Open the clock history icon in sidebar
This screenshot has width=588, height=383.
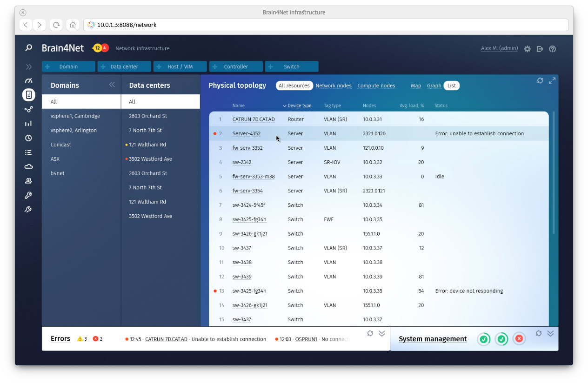tap(28, 138)
